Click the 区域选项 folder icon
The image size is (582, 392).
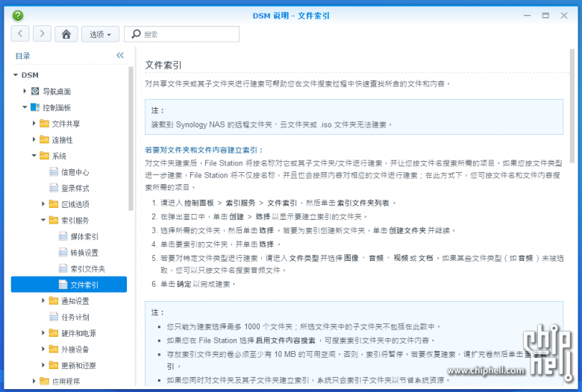coord(54,204)
